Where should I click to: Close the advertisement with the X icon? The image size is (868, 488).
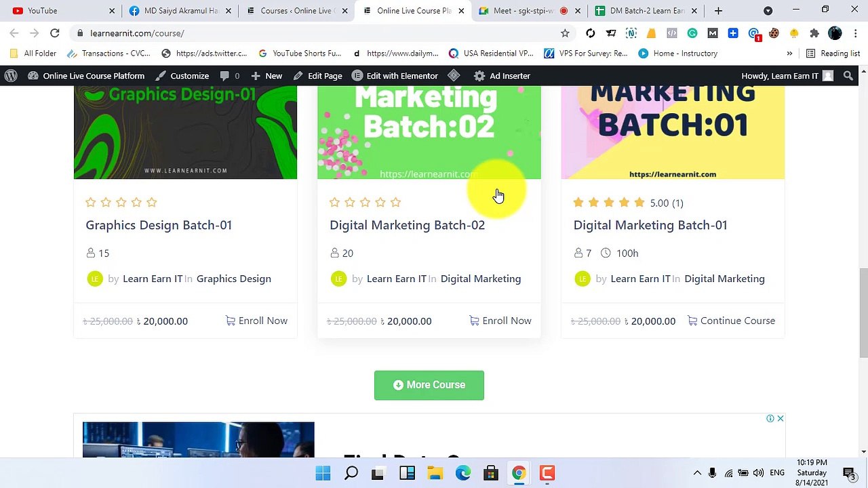point(781,418)
